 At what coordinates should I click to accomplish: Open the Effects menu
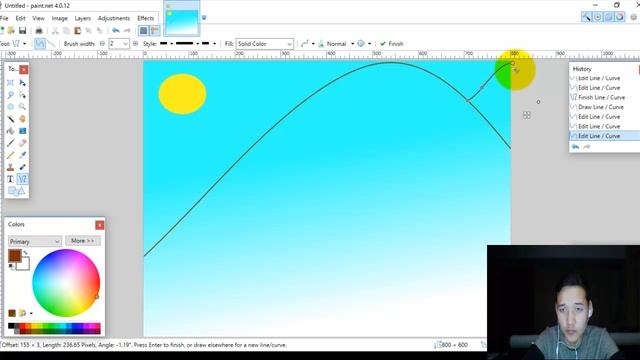coord(146,18)
